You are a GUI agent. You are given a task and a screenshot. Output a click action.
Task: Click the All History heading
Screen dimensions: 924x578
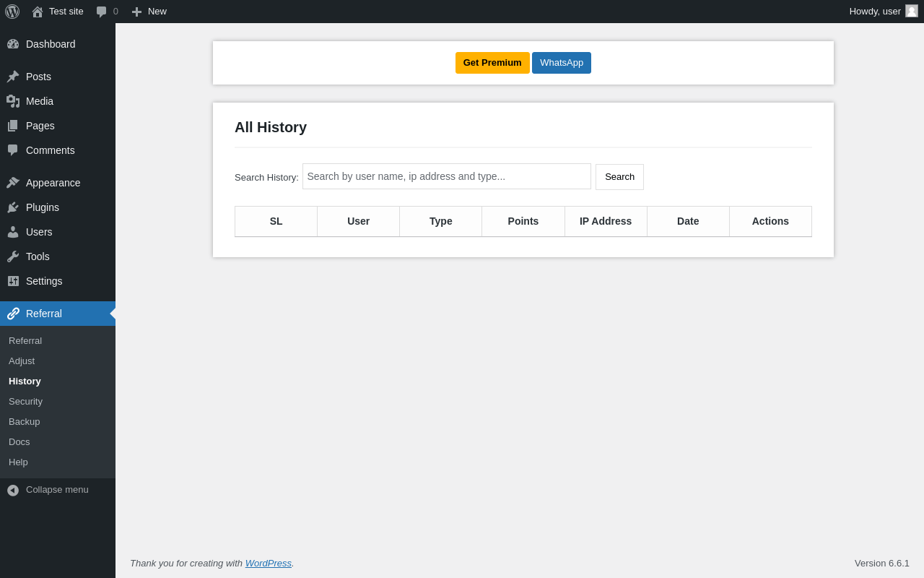point(271,127)
